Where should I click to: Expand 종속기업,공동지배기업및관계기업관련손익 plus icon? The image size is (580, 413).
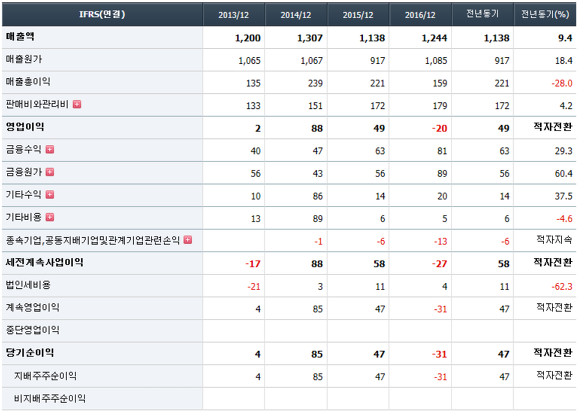tap(188, 240)
